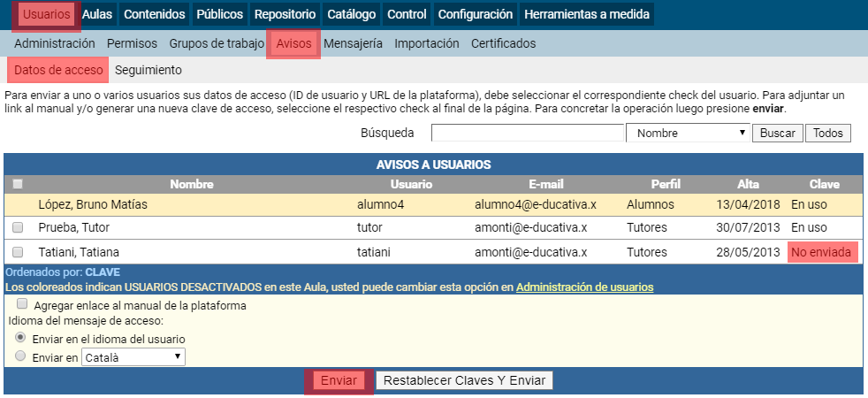Select the checkbox for Prueba, Tutor
Viewport: 868px width, 398px height.
pos(18,228)
